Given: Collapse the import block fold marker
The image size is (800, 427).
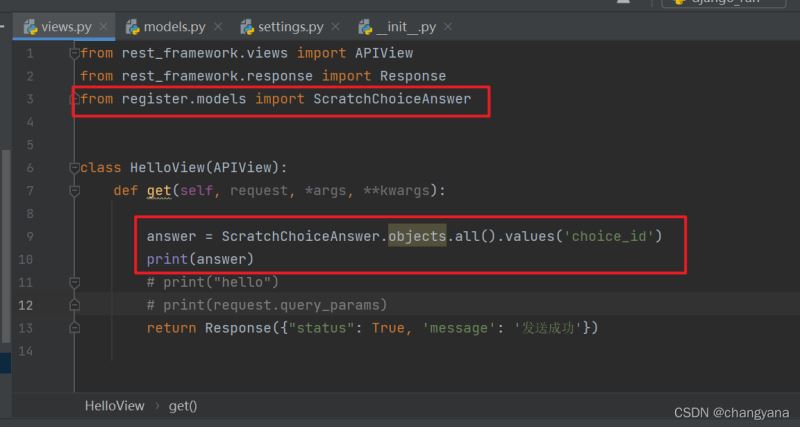Looking at the screenshot, I should pyautogui.click(x=74, y=53).
